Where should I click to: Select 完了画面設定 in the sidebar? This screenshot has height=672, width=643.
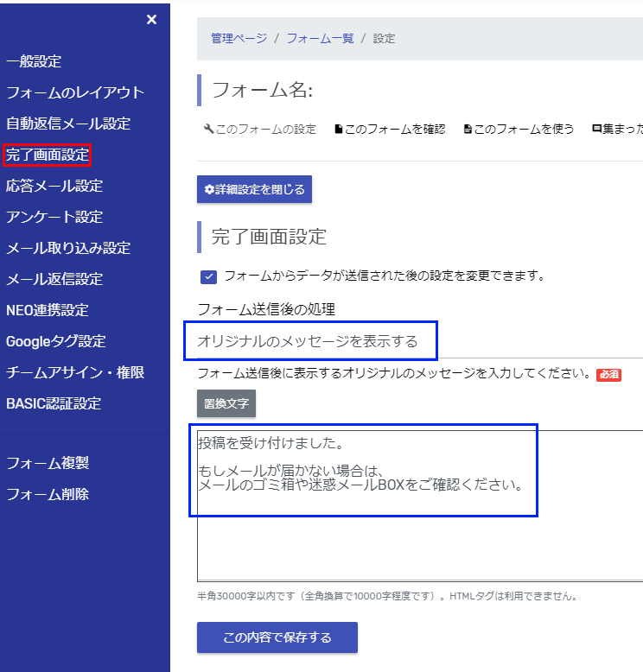(48, 155)
